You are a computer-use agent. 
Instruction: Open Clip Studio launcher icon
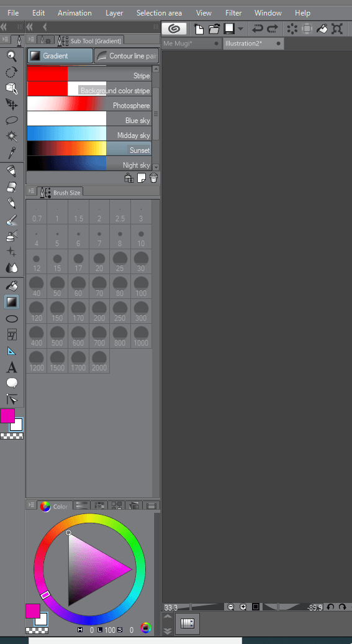pos(174,29)
